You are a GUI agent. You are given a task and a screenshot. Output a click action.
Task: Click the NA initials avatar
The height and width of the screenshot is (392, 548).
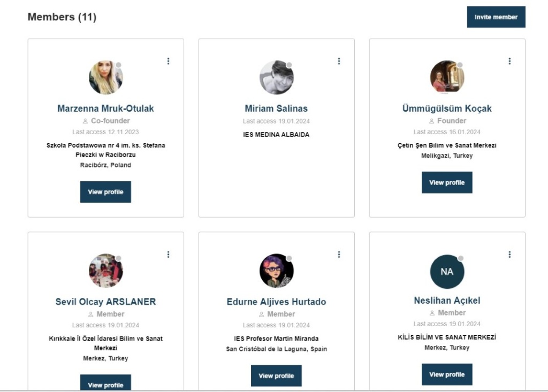click(x=447, y=271)
